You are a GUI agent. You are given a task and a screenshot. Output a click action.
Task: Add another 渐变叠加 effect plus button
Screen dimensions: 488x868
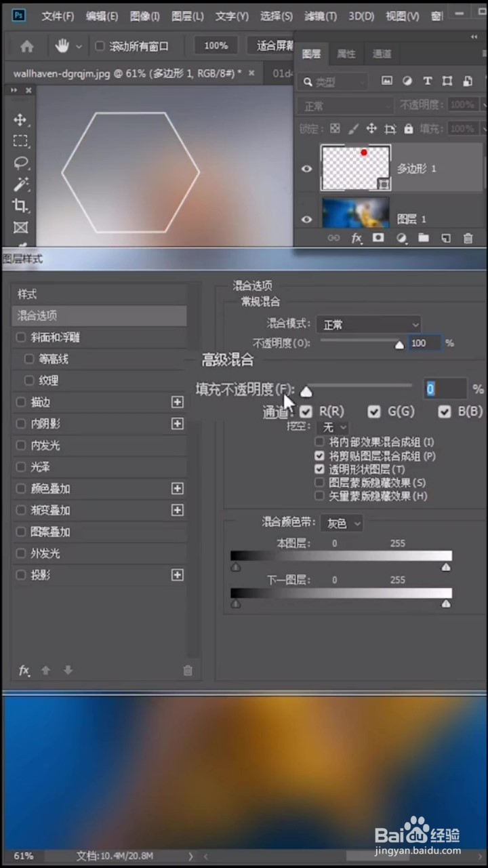(178, 510)
